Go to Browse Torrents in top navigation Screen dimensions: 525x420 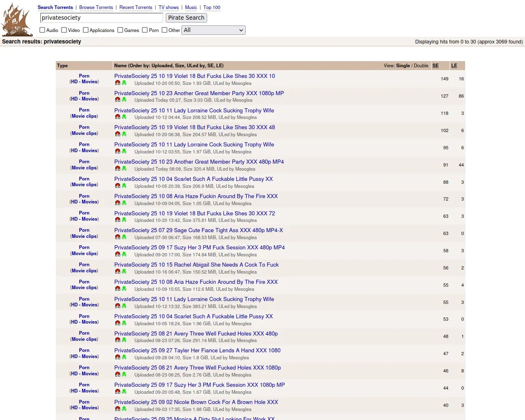[x=96, y=7]
